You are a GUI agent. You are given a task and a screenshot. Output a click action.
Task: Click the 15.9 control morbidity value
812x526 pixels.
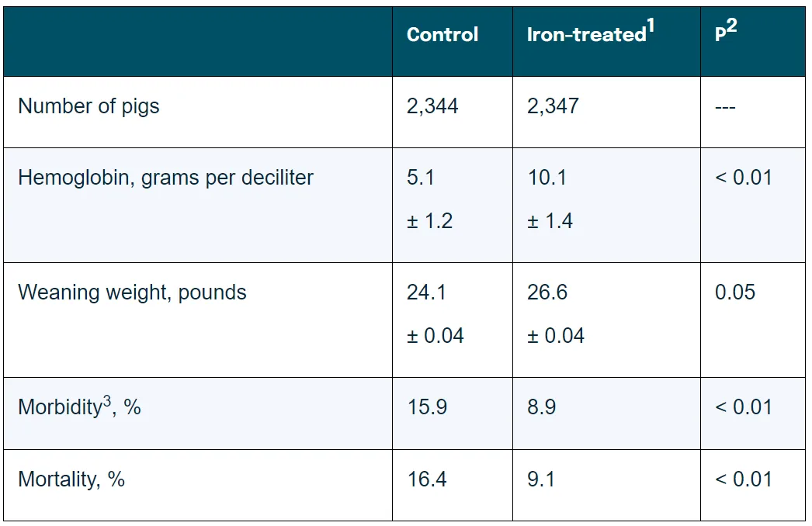[x=427, y=407]
